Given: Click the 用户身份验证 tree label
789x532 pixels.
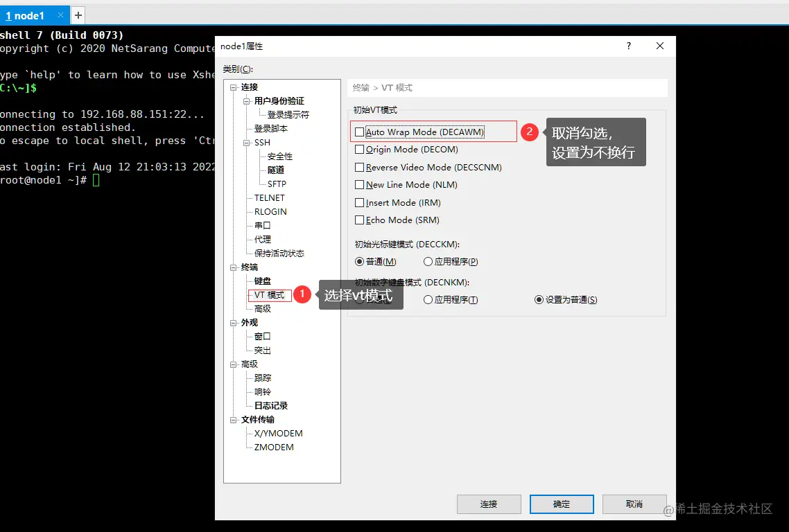Looking at the screenshot, I should 279,101.
